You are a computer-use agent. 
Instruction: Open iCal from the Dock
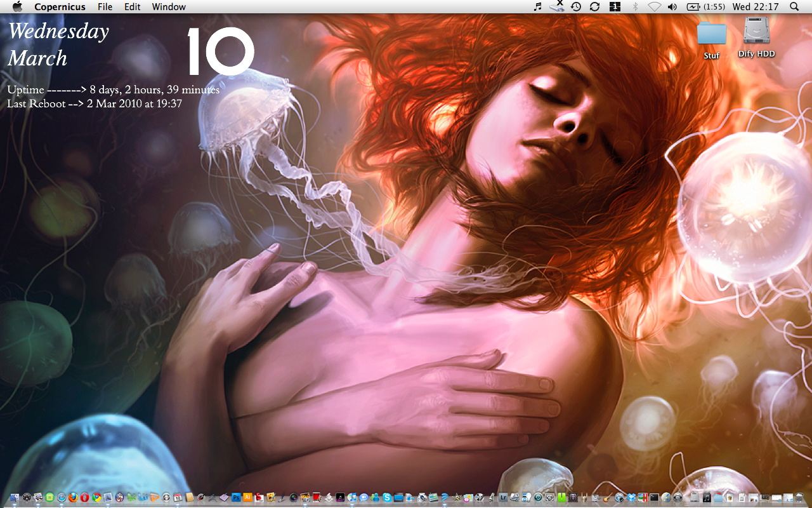pos(178,497)
